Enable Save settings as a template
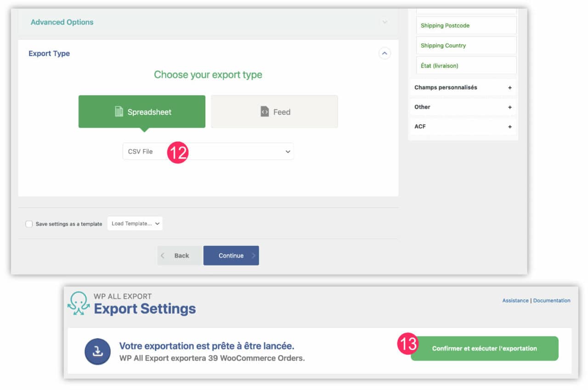588x390 pixels. coord(29,224)
